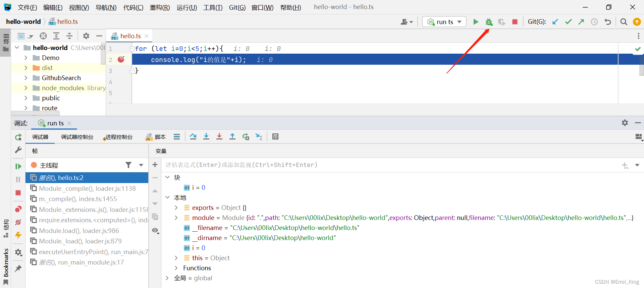
Task: Toggle mute breakpoints icon
Action: point(18,222)
